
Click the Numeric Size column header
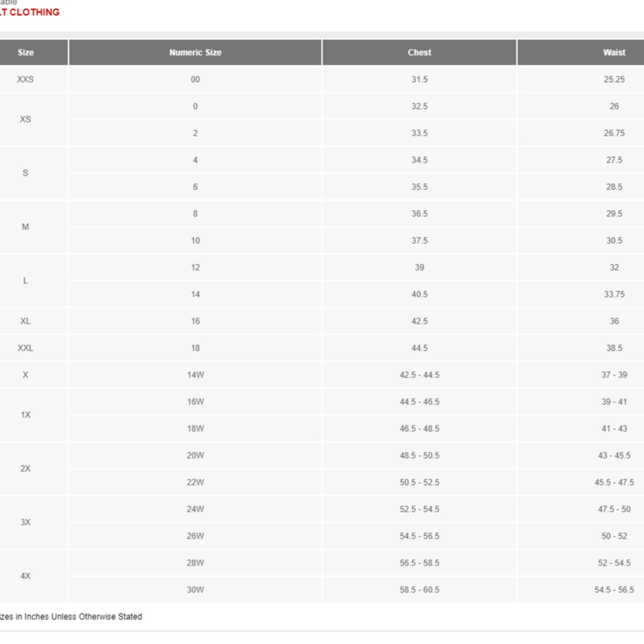click(x=195, y=53)
